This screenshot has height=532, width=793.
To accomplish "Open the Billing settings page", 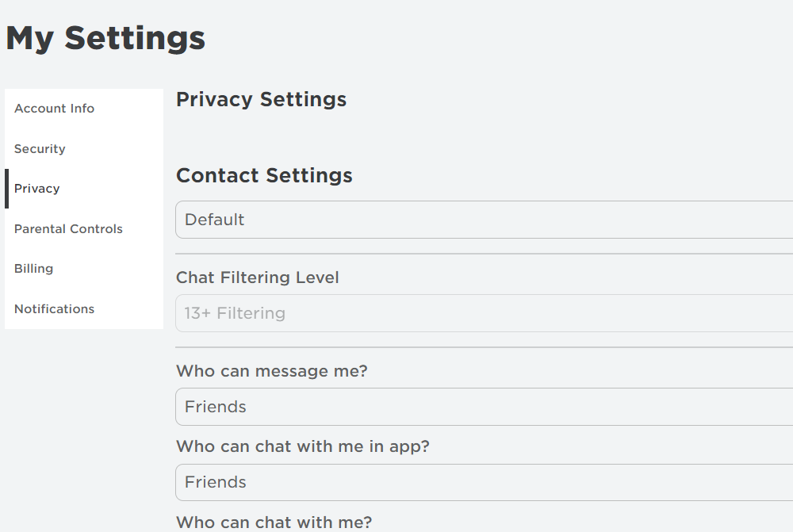I will [33, 269].
